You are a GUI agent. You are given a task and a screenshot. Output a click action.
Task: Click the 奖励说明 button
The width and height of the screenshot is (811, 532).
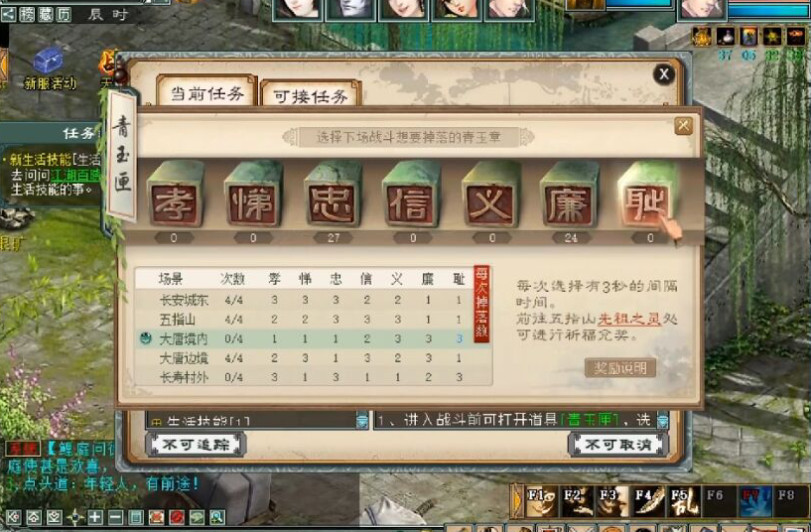pyautogui.click(x=620, y=368)
